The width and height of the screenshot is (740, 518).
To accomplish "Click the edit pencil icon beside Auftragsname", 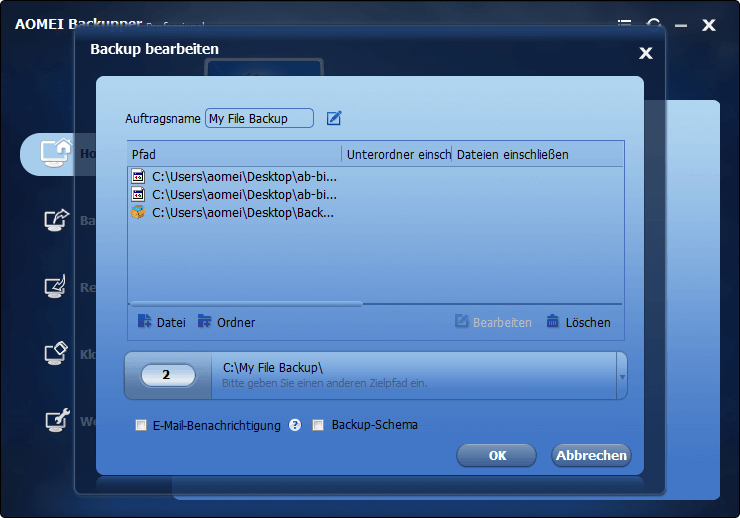I will (x=334, y=118).
